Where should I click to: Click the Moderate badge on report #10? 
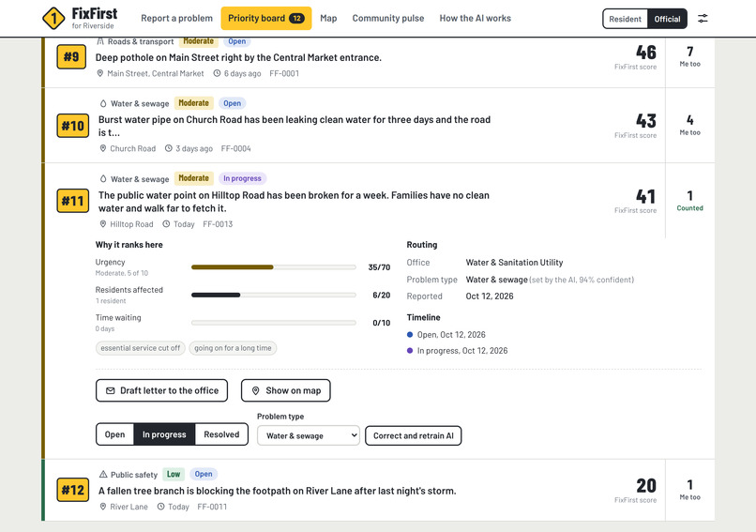coord(193,103)
